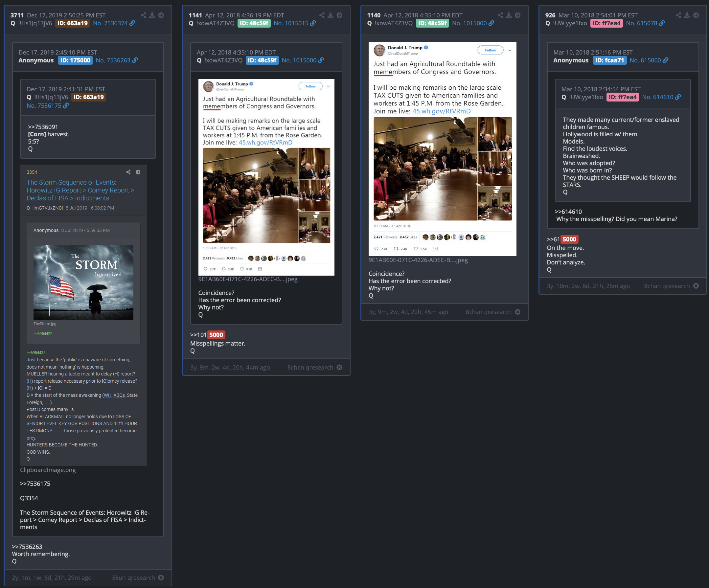Click the 8kun qresearch source label
709x588 pixels.
133,577
